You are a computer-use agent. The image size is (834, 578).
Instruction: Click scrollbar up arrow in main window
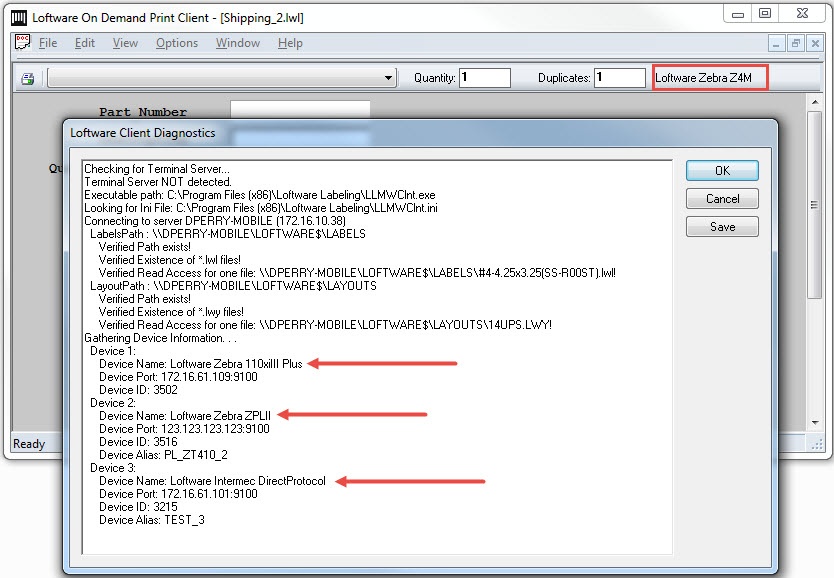point(815,102)
